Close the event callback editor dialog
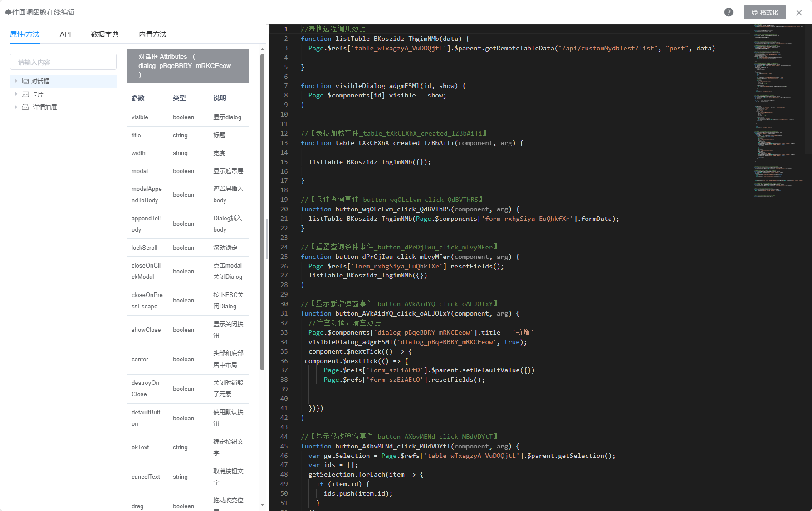The image size is (812, 511). coord(799,13)
